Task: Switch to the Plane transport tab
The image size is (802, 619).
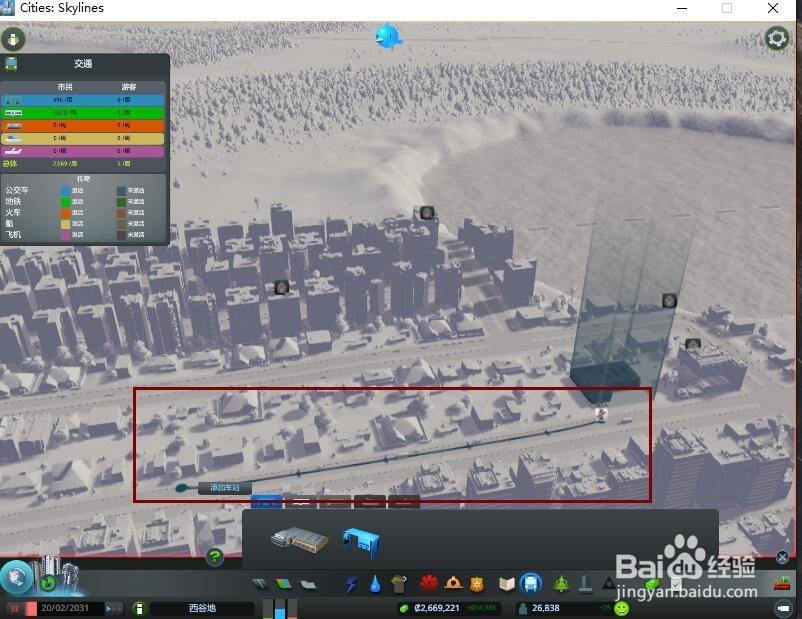Action: tap(404, 503)
